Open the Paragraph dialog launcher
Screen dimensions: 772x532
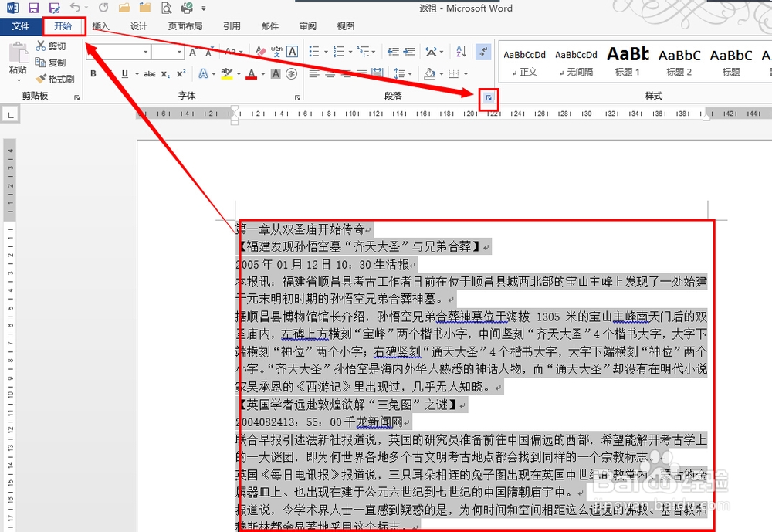point(489,99)
